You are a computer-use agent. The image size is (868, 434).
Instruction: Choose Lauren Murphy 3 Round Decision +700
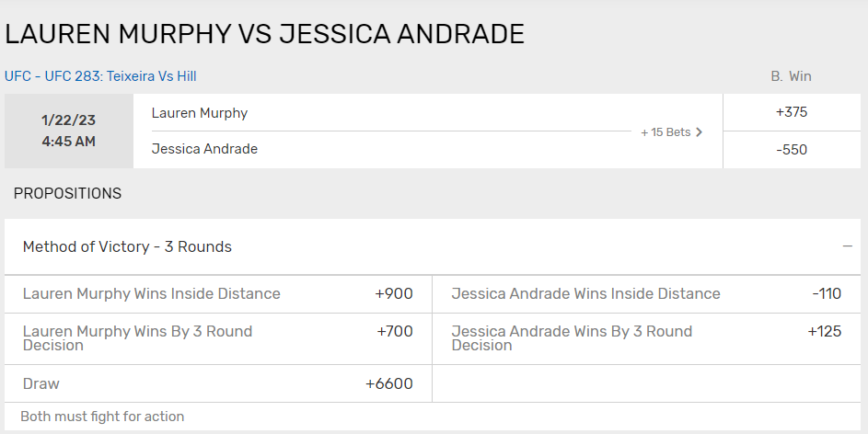point(218,338)
